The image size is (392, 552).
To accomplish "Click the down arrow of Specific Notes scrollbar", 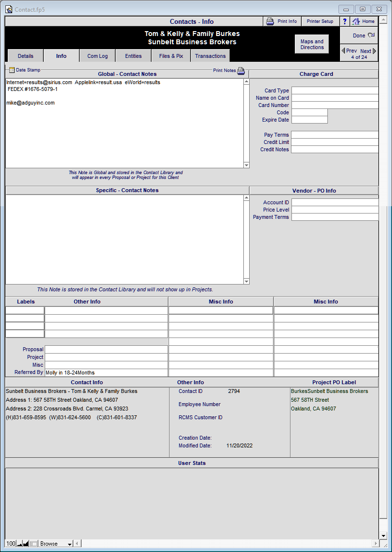I will click(x=246, y=281).
